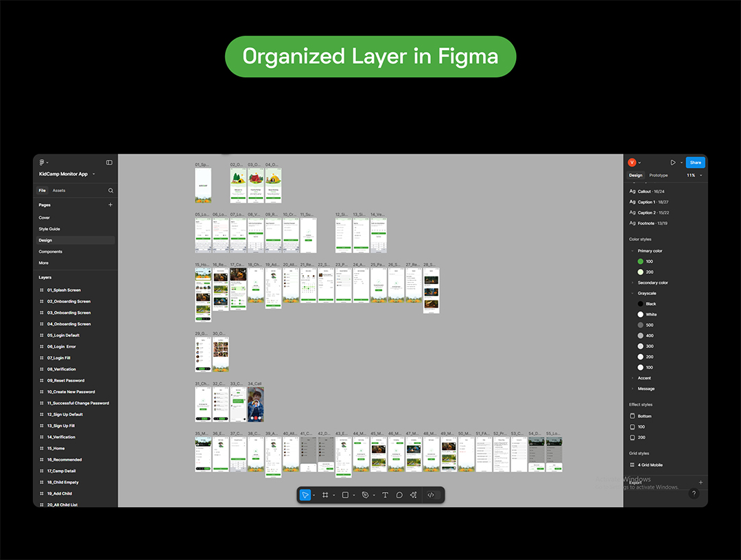Click the green Primary color 100 swatch
This screenshot has height=560, width=741.
641,261
